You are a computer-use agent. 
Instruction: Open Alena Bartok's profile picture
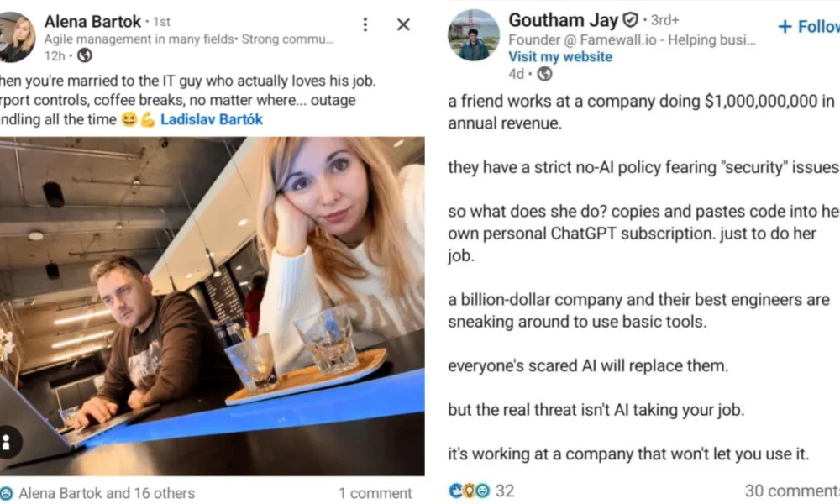tap(17, 37)
